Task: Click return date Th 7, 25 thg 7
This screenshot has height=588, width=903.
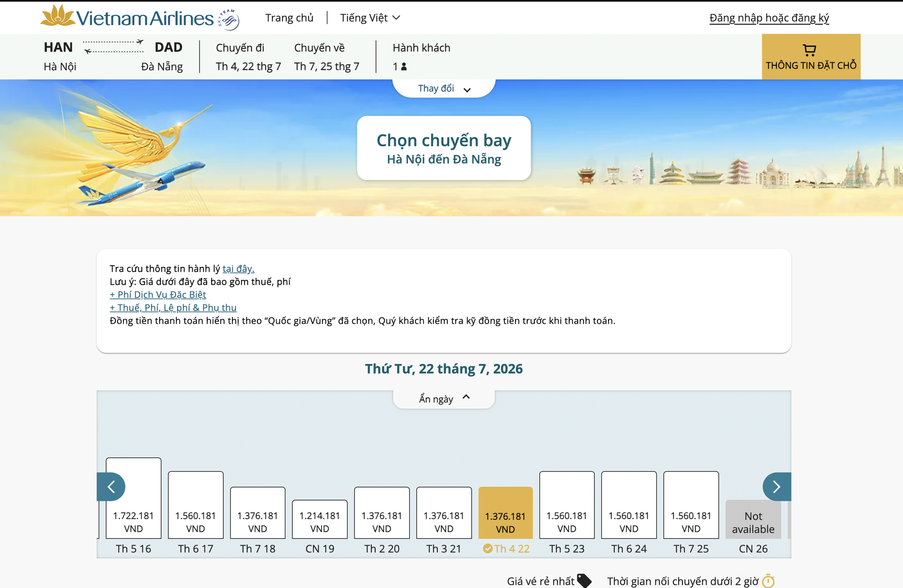Action: point(327,66)
